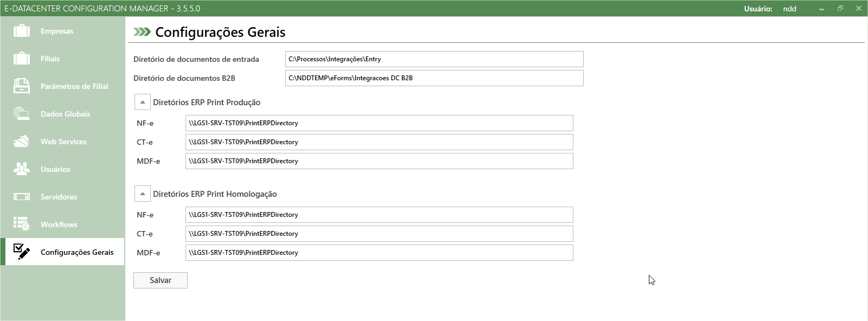Click the Servidores icon
This screenshot has width=868, height=321.
[x=22, y=197]
